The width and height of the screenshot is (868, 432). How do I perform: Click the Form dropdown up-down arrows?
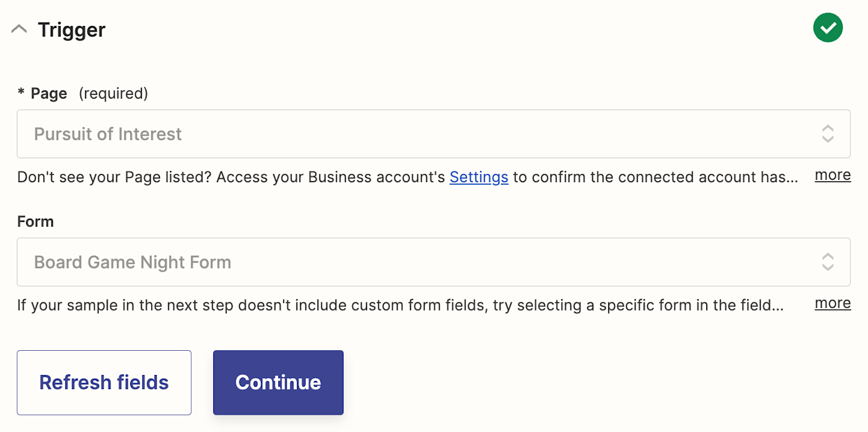point(827,262)
